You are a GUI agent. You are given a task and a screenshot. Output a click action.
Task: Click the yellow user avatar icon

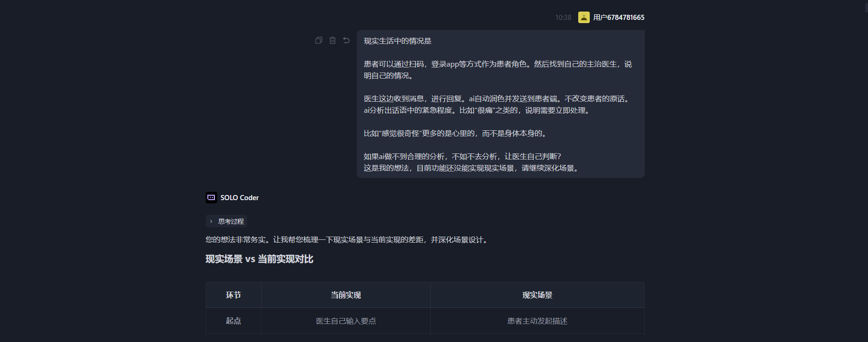pos(584,17)
